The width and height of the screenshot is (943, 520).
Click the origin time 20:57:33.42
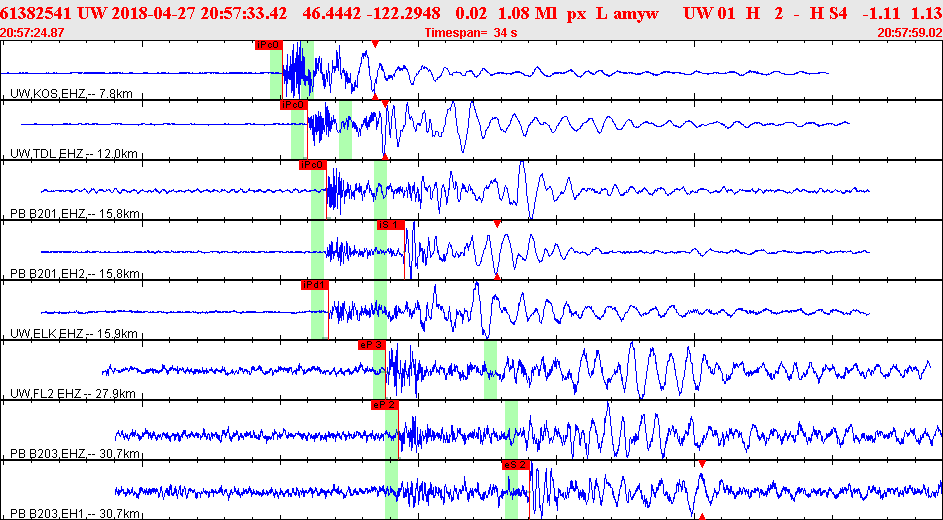(x=242, y=13)
